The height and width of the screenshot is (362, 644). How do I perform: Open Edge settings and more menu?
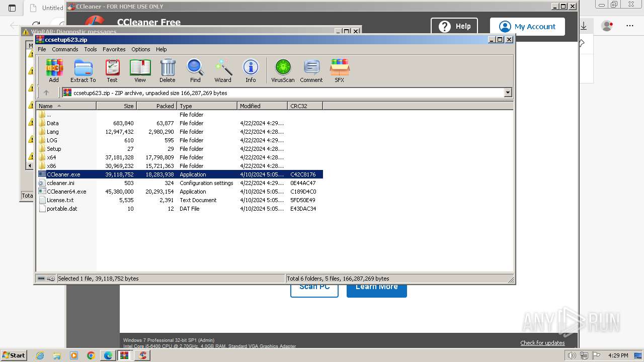coord(630,26)
